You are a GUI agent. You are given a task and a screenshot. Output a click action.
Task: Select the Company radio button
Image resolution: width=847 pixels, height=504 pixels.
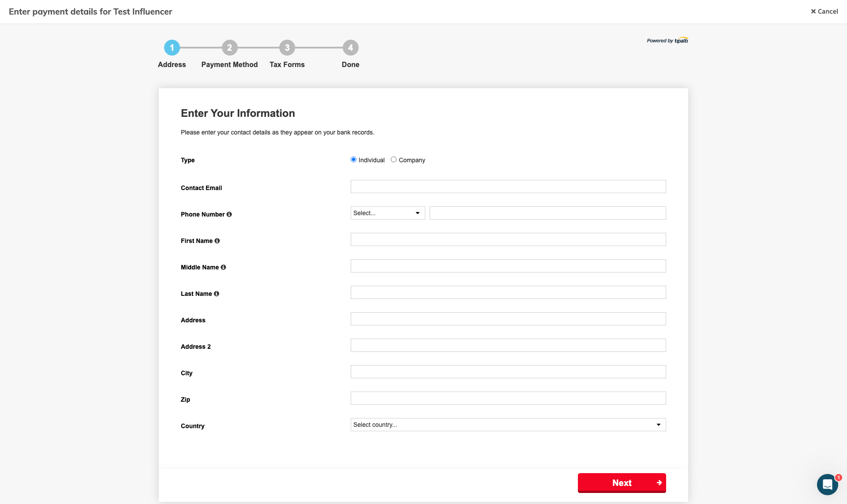[x=394, y=160]
